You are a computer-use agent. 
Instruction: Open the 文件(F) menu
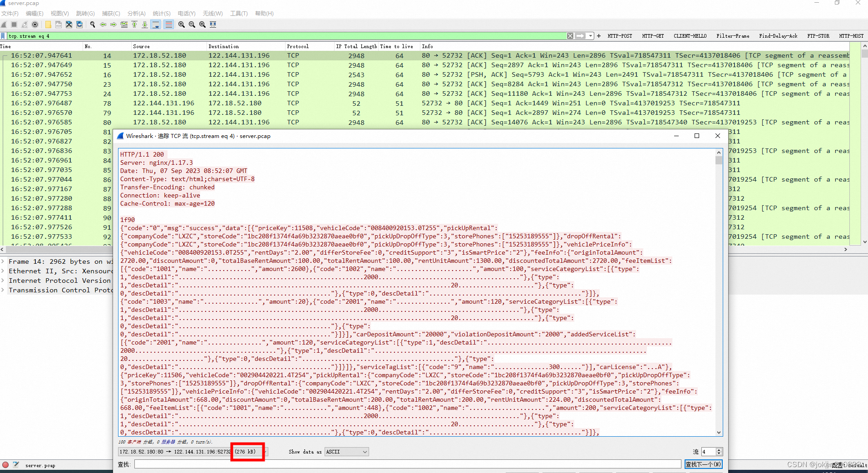tap(10, 14)
